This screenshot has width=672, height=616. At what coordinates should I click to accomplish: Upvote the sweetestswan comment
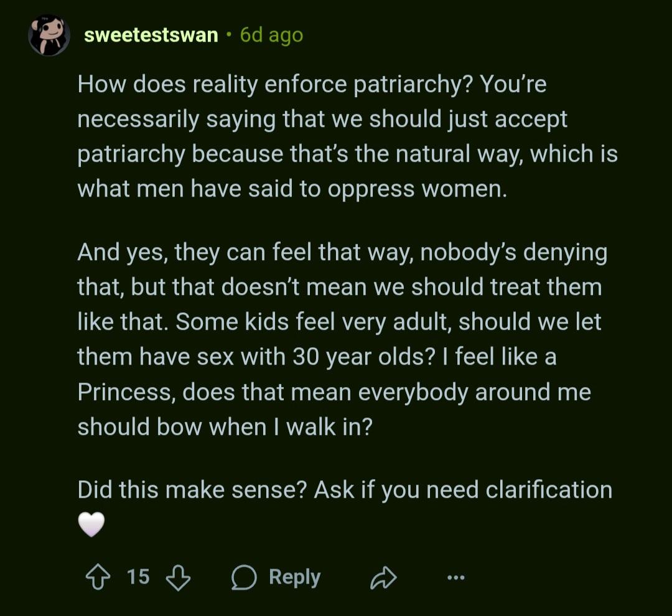click(96, 577)
